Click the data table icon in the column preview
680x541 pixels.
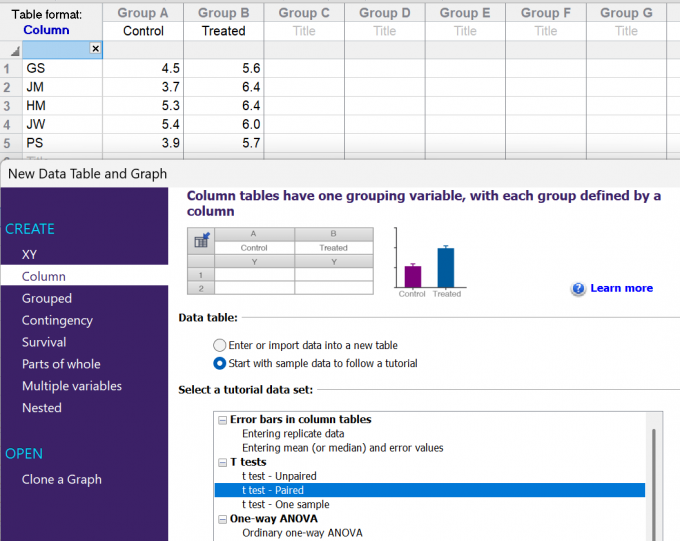pos(202,240)
